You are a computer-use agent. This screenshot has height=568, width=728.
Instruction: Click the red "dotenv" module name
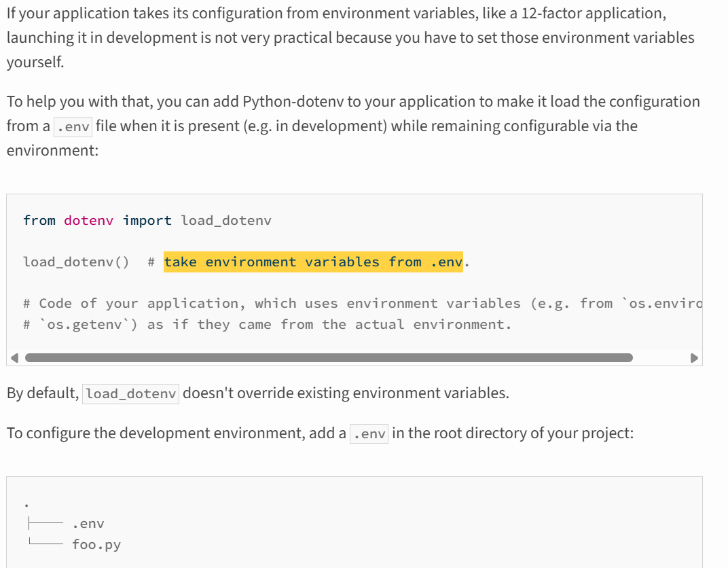tap(89, 220)
